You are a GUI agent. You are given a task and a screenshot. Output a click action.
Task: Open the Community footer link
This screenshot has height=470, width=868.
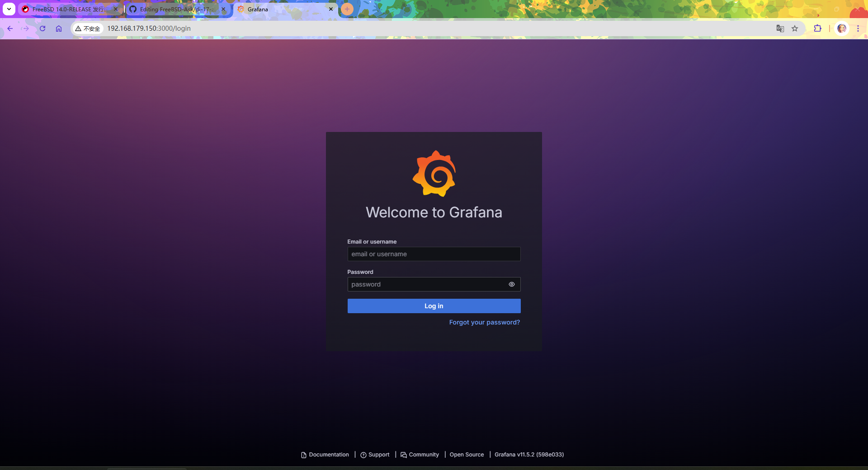click(x=420, y=455)
